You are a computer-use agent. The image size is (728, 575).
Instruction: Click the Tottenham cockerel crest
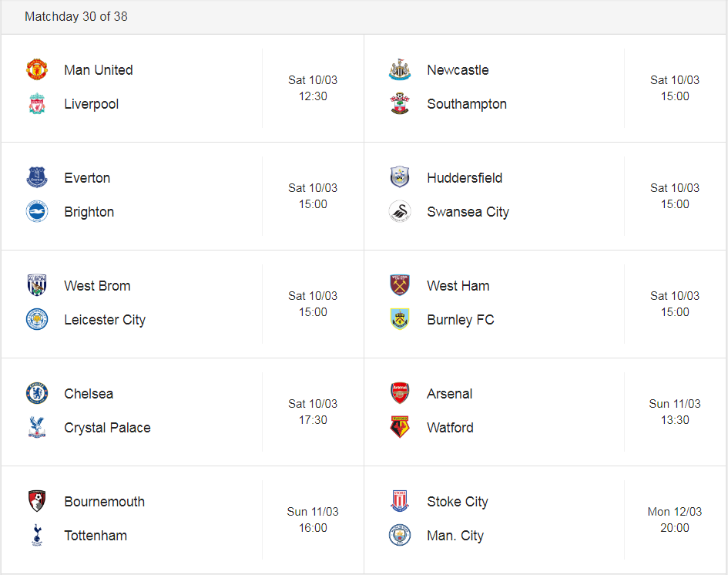[37, 535]
